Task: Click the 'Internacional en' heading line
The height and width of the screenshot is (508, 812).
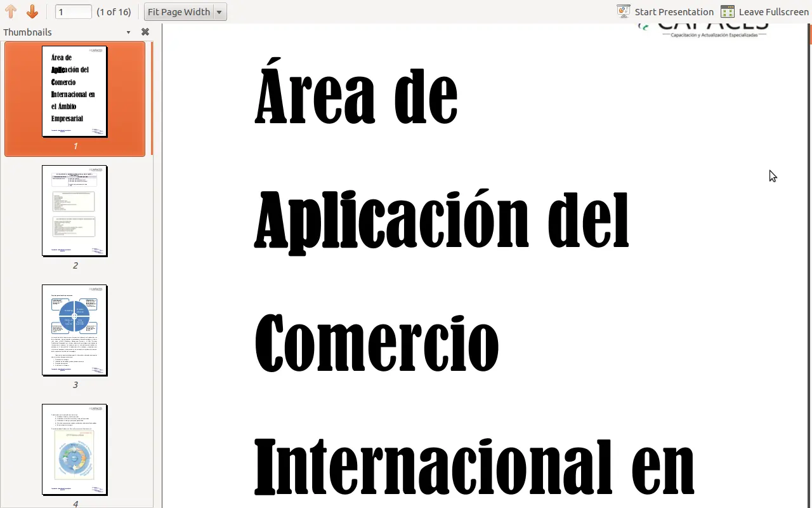Action: [474, 466]
